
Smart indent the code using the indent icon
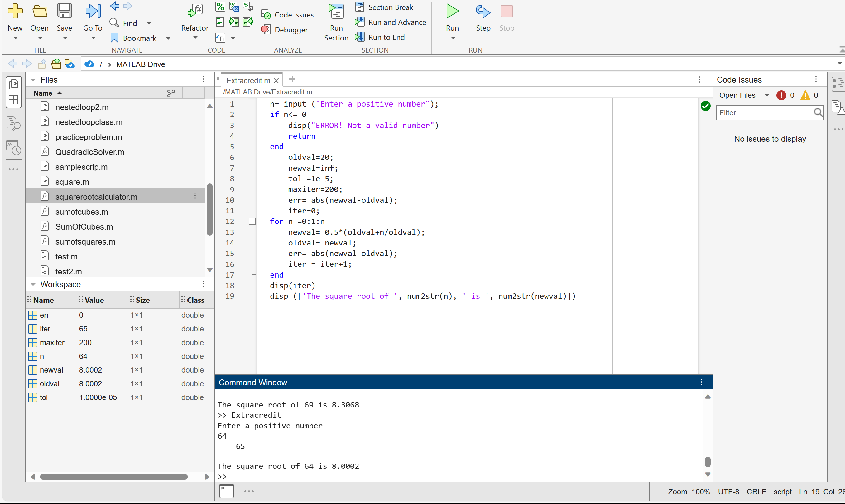(x=220, y=22)
